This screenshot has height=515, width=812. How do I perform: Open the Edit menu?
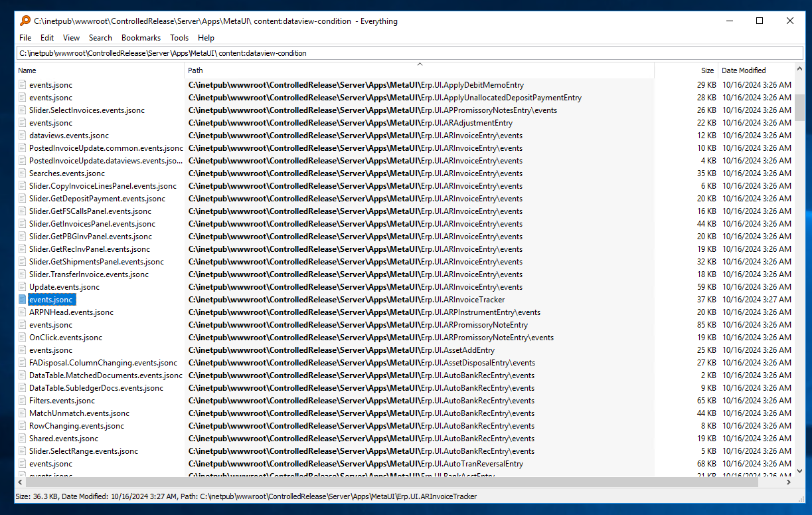47,38
